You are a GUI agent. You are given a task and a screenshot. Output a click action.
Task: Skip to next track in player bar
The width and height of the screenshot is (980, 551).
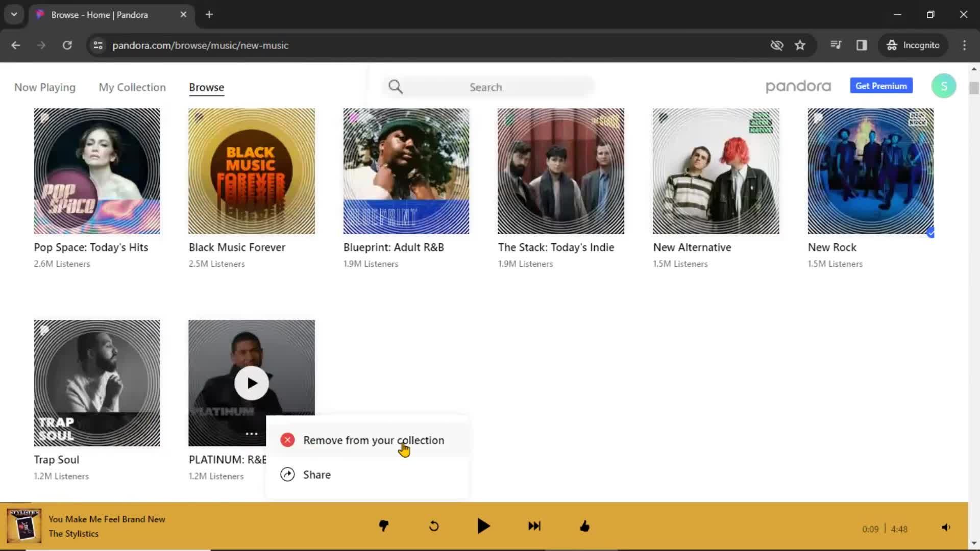point(534,526)
